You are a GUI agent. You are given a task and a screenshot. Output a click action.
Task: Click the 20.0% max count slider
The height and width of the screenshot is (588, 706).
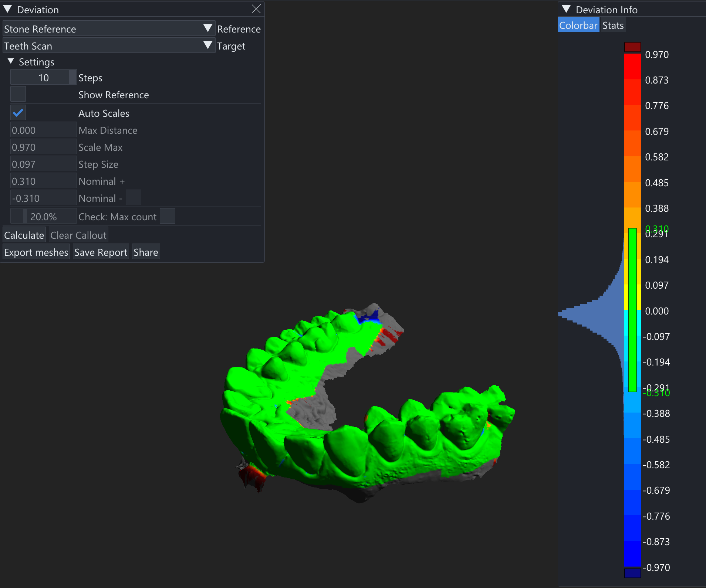point(43,217)
